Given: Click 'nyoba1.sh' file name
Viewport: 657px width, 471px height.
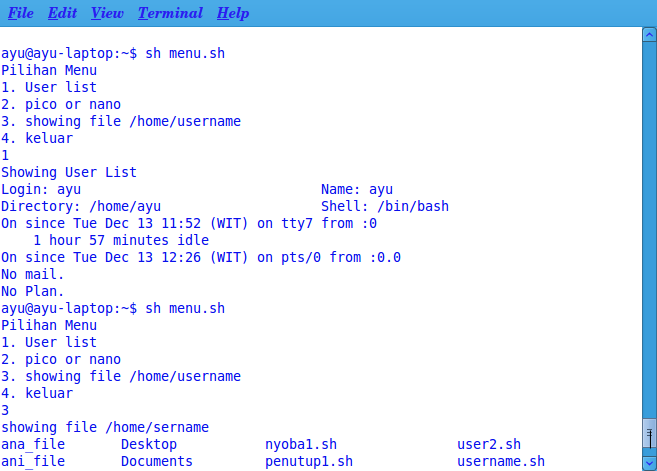Looking at the screenshot, I should click(301, 444).
